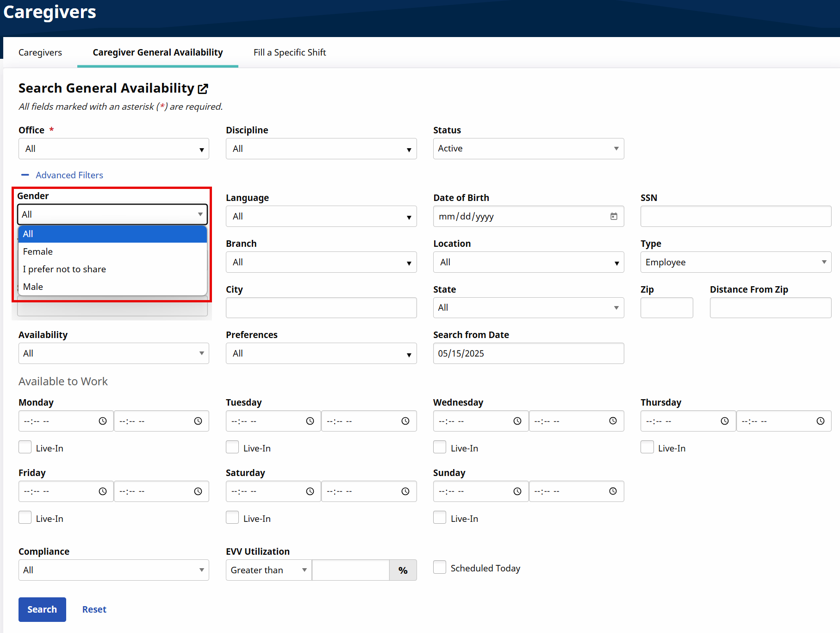Click the Tuesday end time clock icon
The height and width of the screenshot is (633, 840).
click(x=405, y=421)
